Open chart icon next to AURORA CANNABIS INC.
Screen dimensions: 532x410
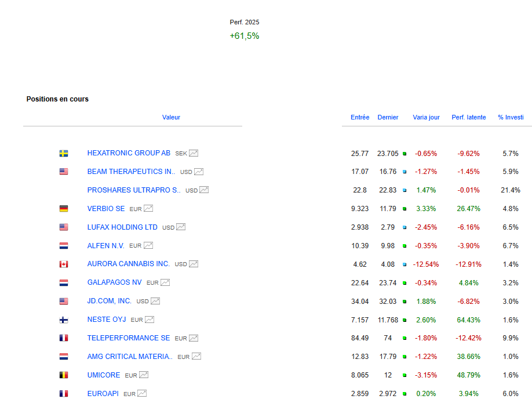pyautogui.click(x=194, y=264)
